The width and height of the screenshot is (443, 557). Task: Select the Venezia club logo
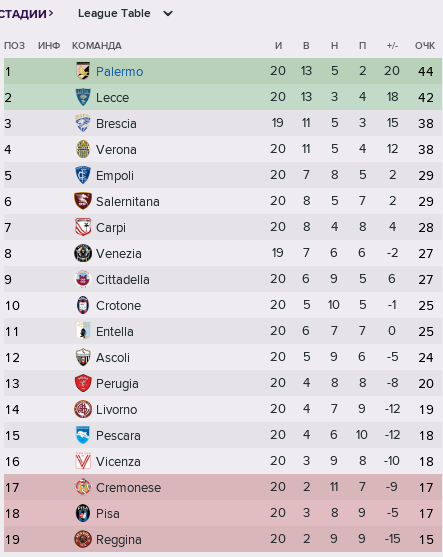[x=83, y=253]
